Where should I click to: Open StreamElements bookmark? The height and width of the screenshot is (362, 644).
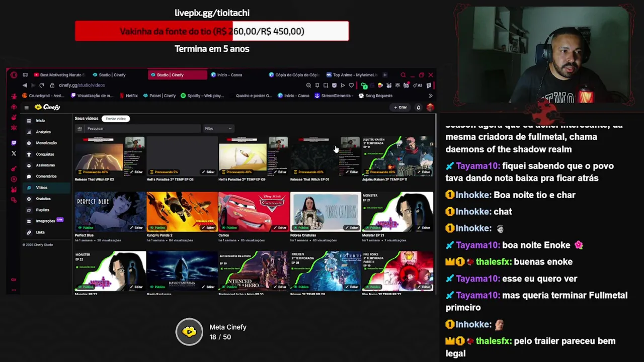pos(334,96)
